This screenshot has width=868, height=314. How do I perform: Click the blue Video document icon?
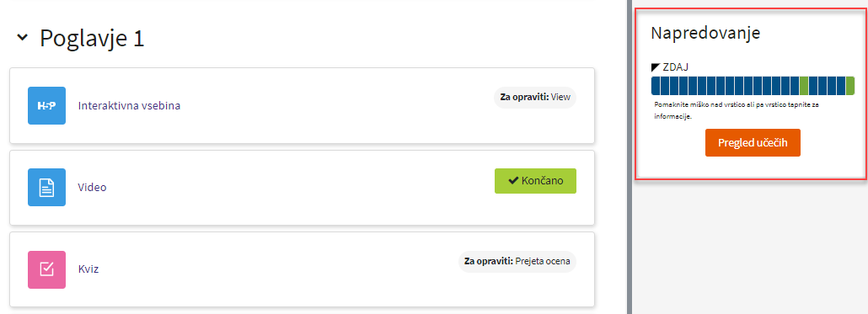(46, 188)
